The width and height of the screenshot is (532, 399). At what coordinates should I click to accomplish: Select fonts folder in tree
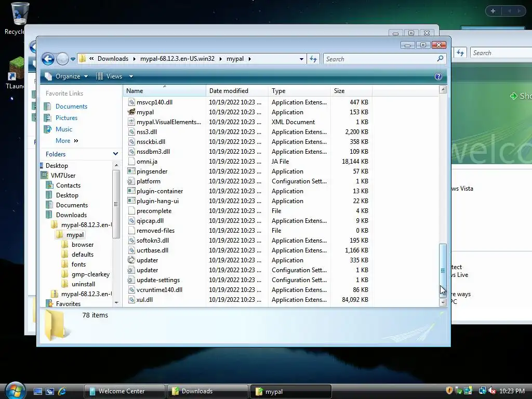pos(78,264)
